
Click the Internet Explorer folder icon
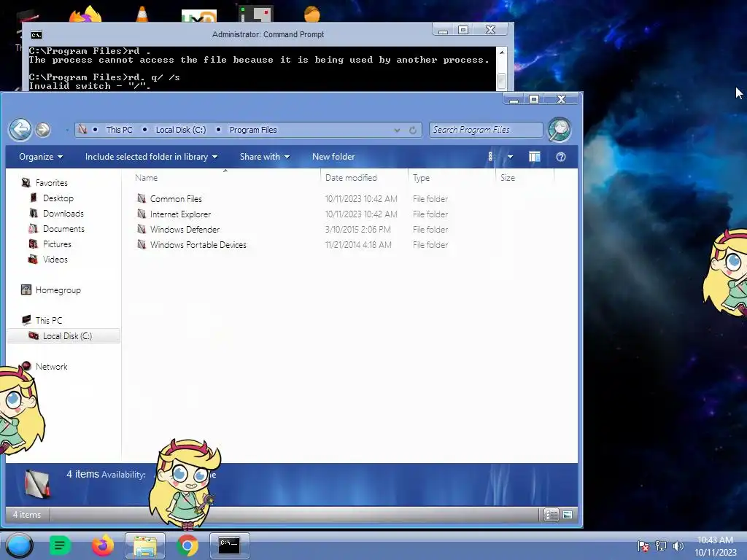pyautogui.click(x=142, y=214)
